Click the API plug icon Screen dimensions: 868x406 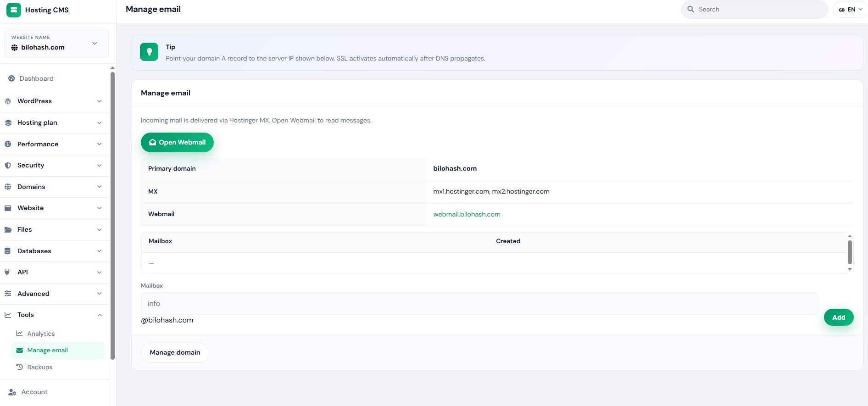8,272
